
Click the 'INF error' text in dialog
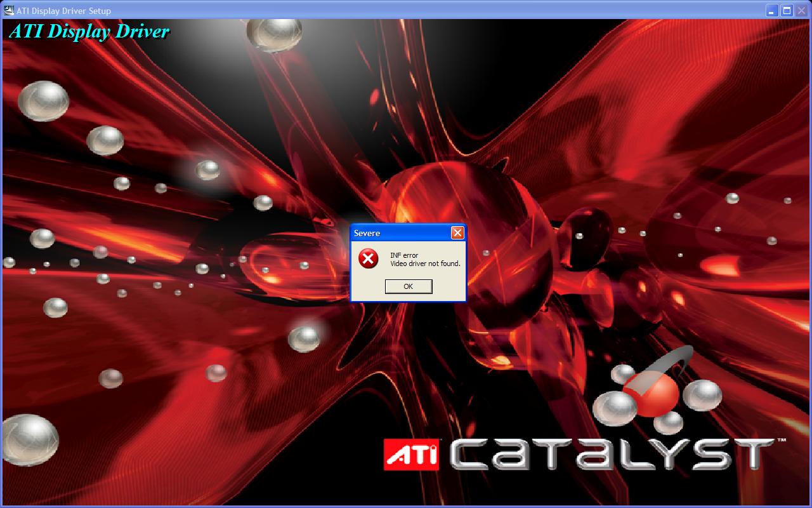click(x=404, y=255)
